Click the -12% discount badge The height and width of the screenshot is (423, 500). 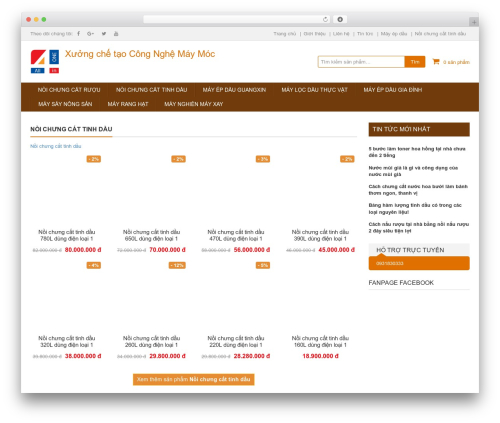177,265
